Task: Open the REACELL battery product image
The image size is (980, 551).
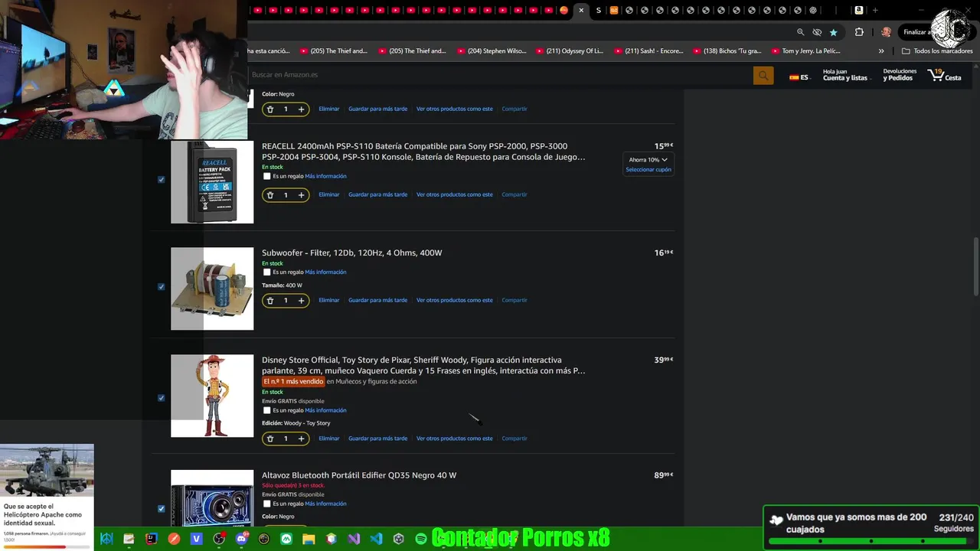Action: (212, 182)
